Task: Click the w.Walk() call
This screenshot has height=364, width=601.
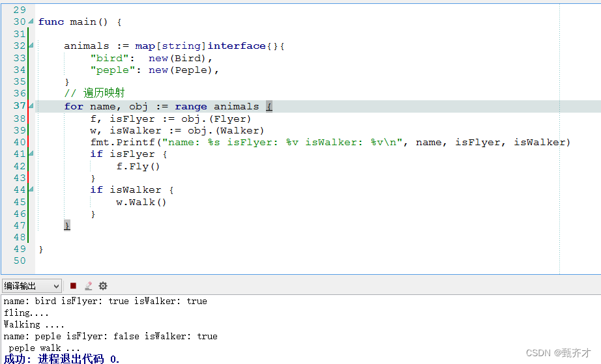Action: pyautogui.click(x=141, y=202)
